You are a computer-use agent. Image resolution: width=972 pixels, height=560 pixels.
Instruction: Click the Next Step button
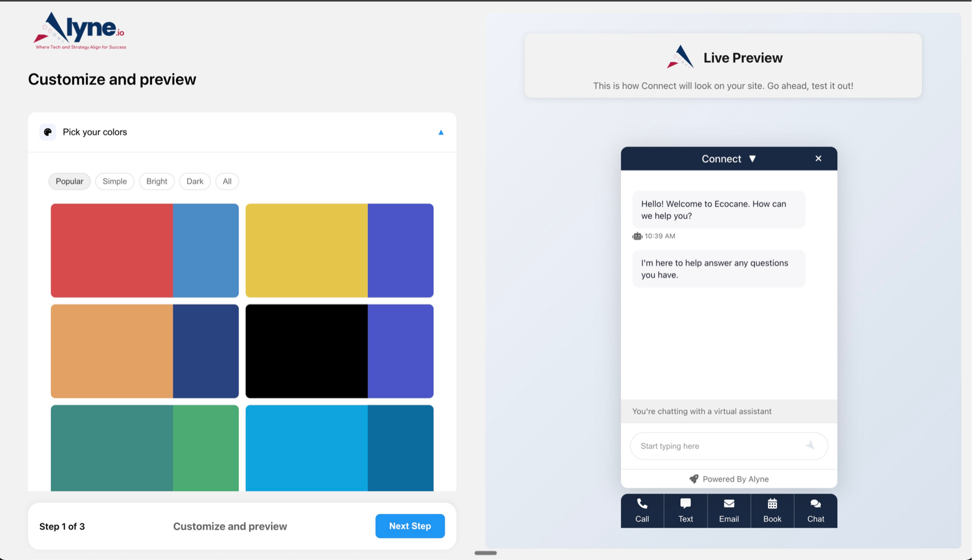tap(410, 526)
